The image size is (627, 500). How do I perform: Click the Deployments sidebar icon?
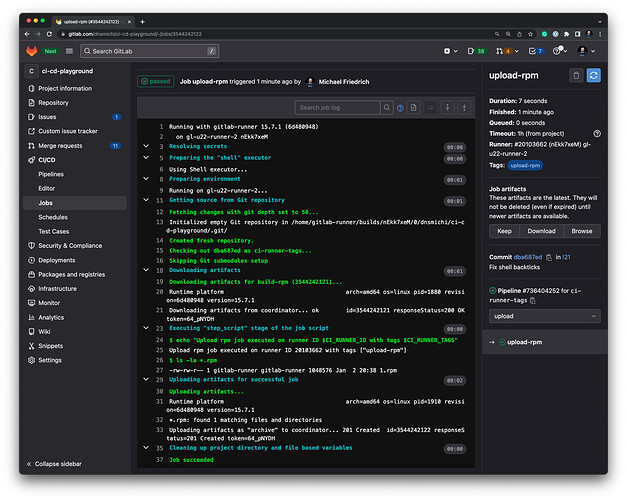point(31,260)
